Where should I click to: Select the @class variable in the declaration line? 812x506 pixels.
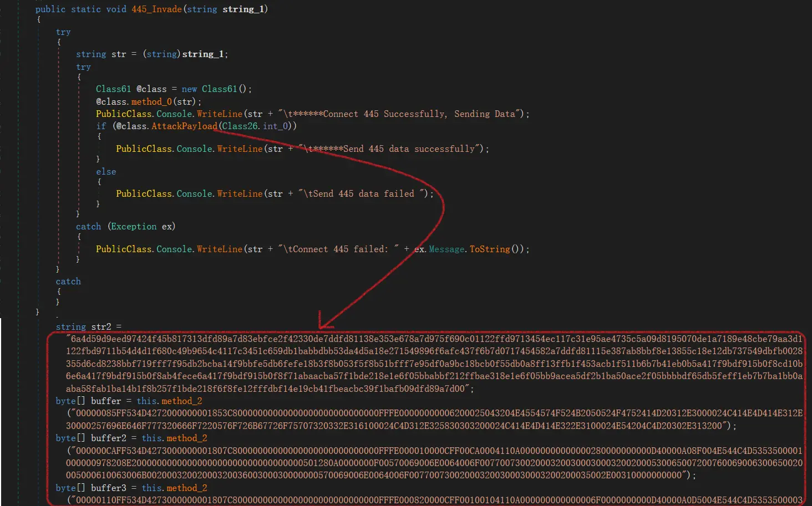coord(151,89)
